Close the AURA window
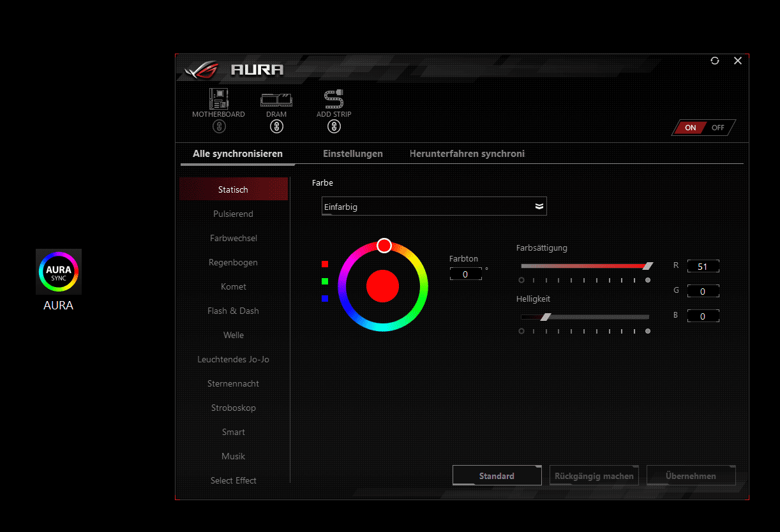This screenshot has width=780, height=532. pos(738,61)
